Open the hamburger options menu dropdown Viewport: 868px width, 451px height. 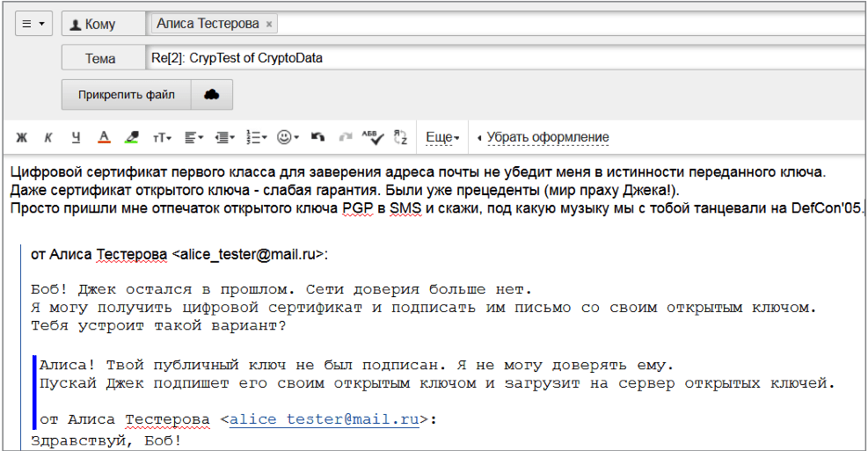pyautogui.click(x=33, y=24)
